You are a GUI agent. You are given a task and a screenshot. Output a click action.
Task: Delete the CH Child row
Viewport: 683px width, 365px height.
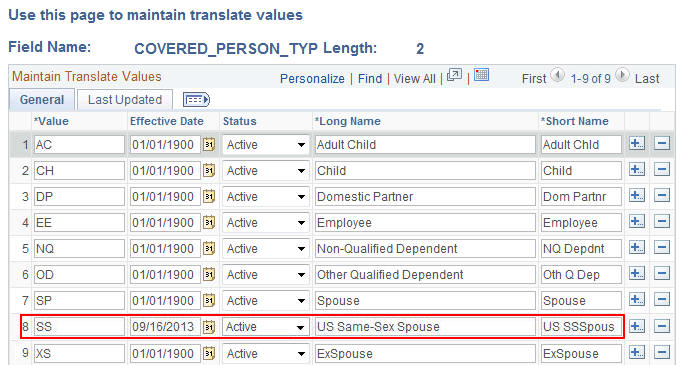662,169
